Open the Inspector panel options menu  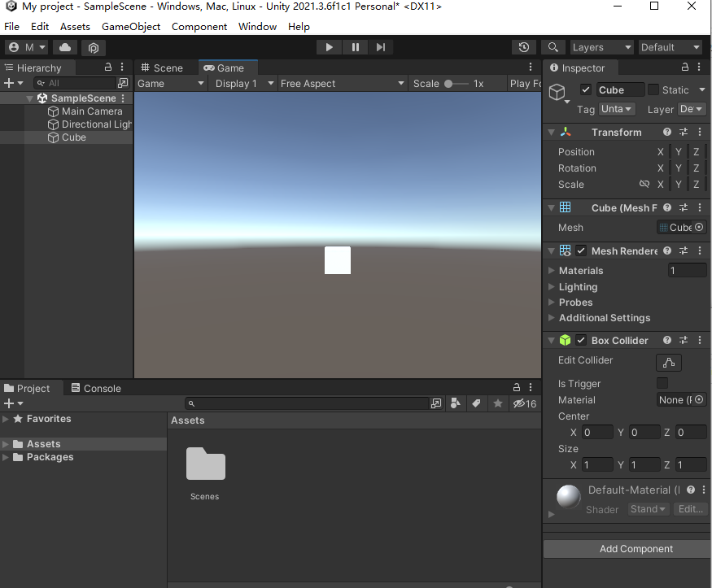point(699,68)
